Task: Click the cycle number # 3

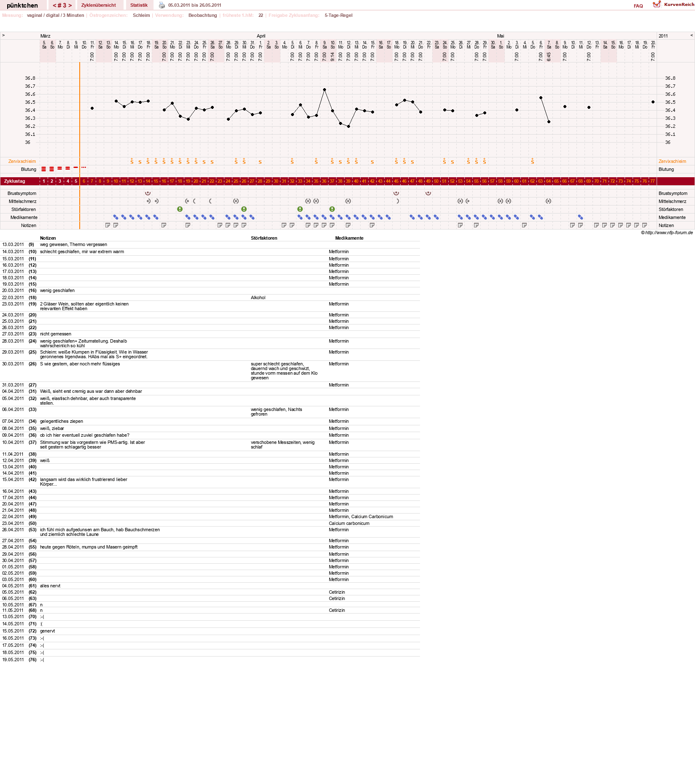Action: [x=62, y=5]
